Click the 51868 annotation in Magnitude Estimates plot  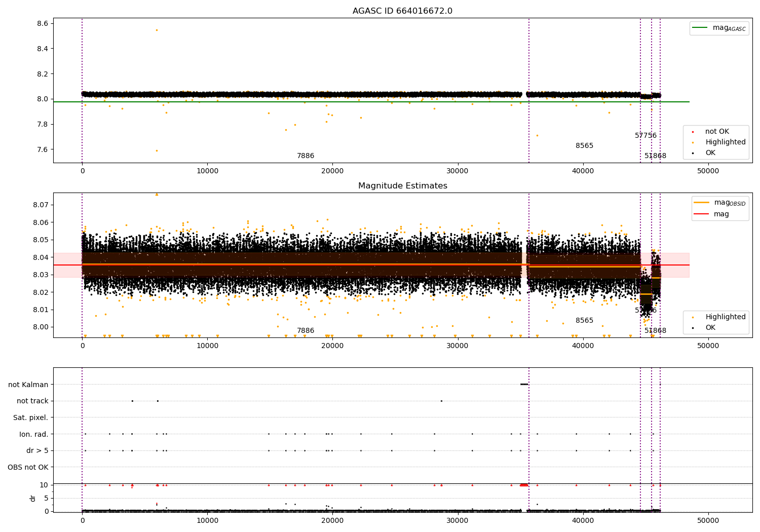tap(656, 330)
